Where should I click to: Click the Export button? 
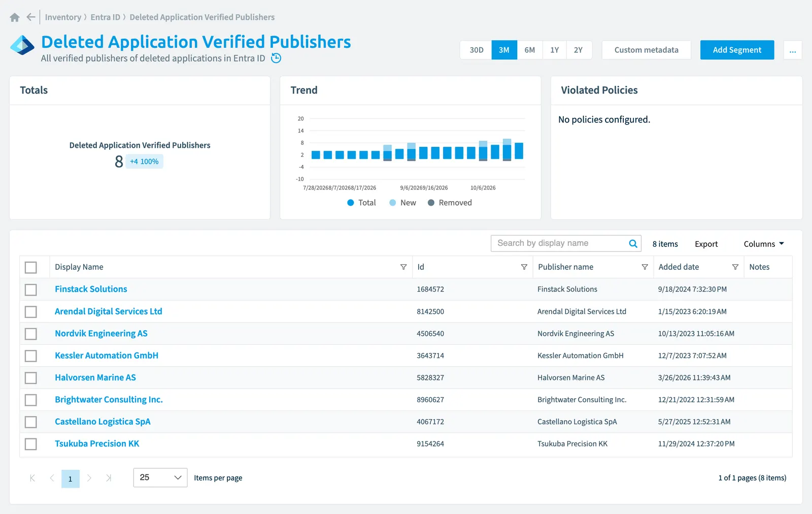[x=706, y=244]
